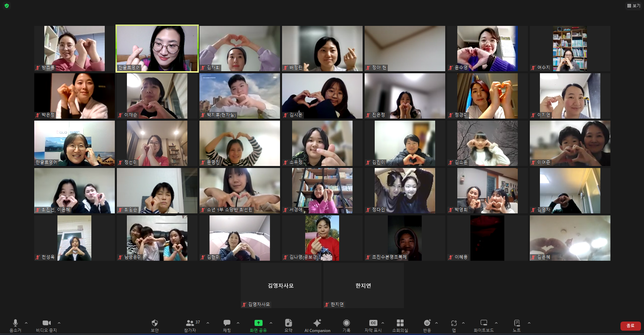Open breakout rooms (소회의실)
This screenshot has width=644, height=335.
(400, 325)
